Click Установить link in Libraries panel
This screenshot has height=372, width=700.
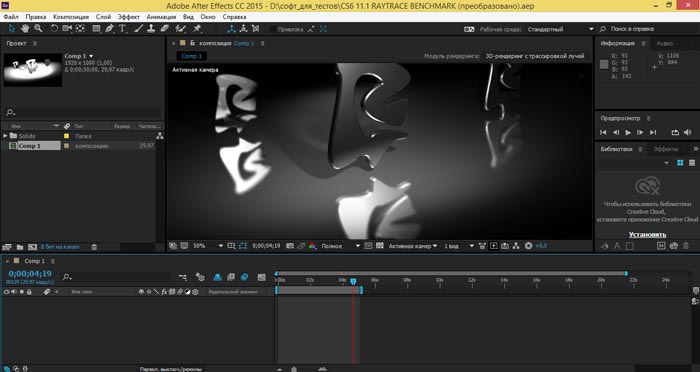click(x=647, y=234)
